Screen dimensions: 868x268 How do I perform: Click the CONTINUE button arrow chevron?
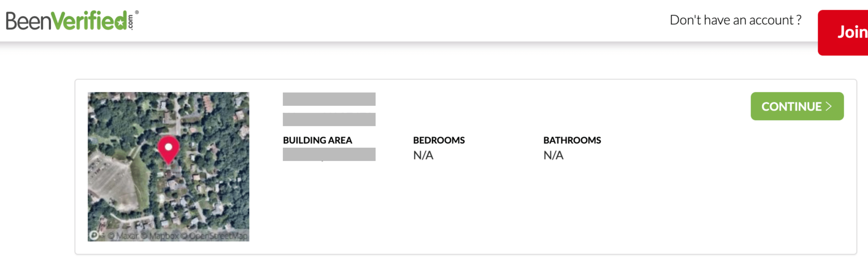(829, 106)
